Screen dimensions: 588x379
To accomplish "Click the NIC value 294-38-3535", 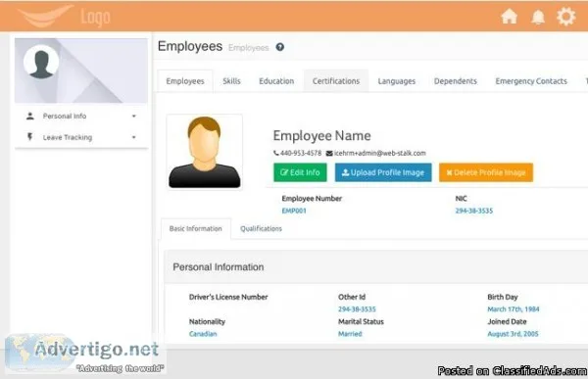I will 474,211.
